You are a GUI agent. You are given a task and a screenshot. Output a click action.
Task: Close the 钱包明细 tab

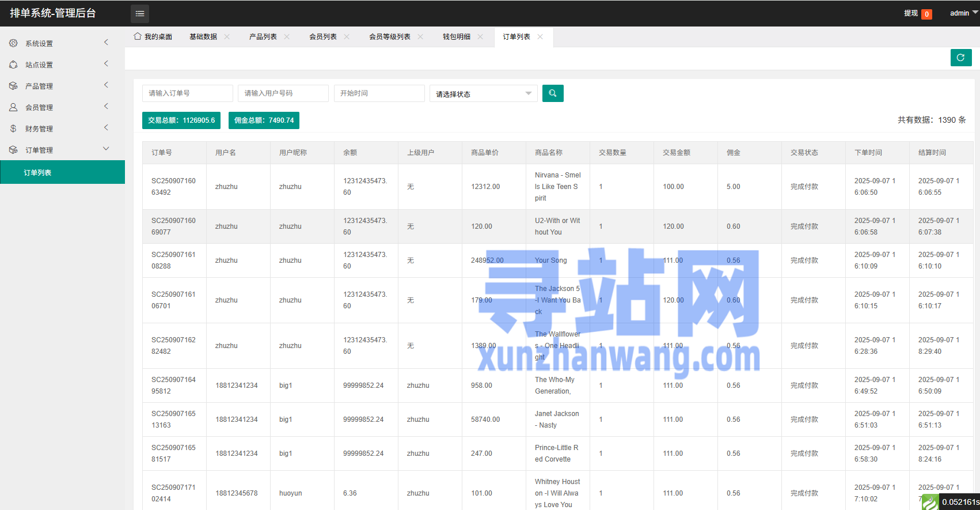point(480,37)
